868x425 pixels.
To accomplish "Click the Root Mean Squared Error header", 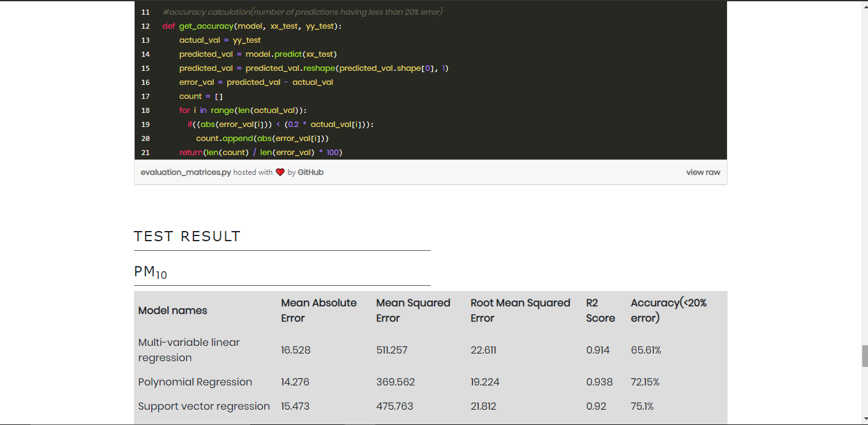I will coord(520,311).
